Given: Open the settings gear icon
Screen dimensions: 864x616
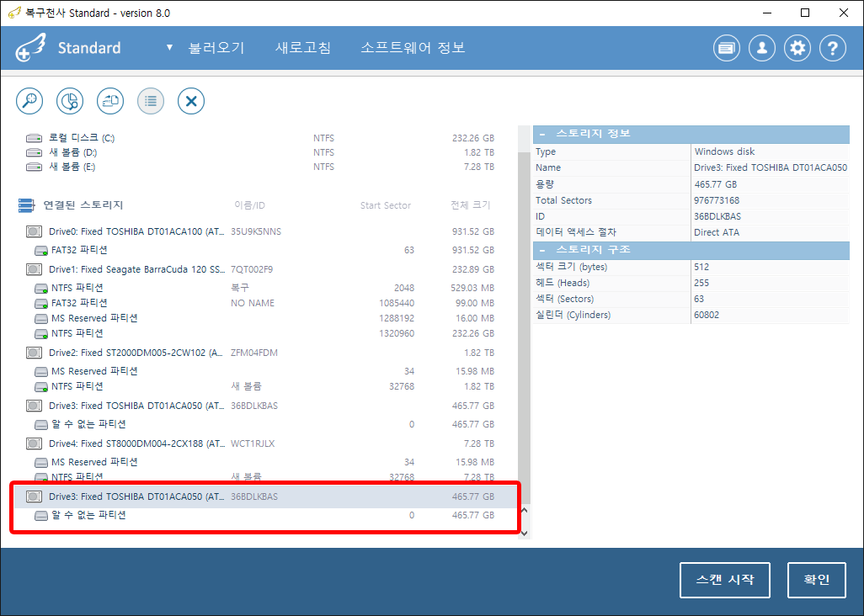Looking at the screenshot, I should tap(797, 48).
